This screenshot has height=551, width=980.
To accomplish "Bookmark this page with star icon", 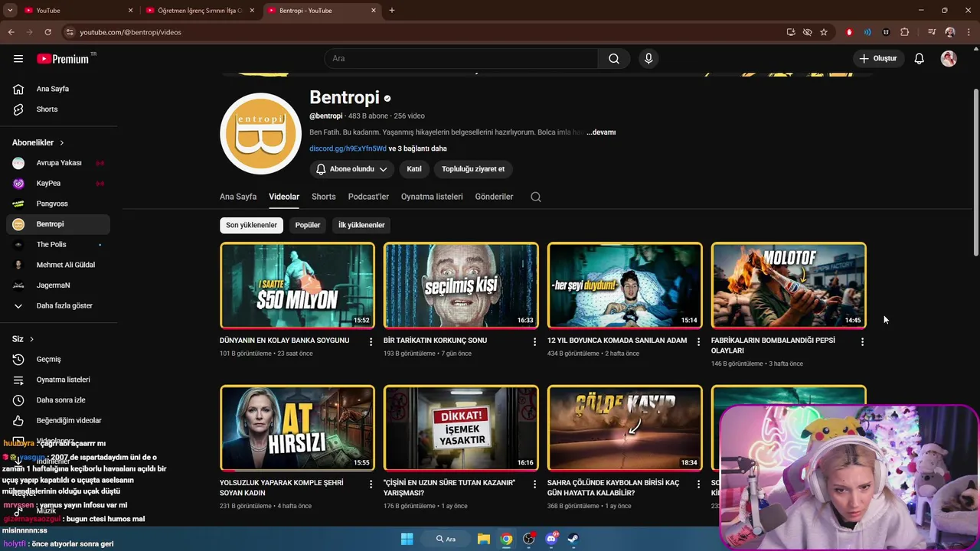I will (824, 32).
